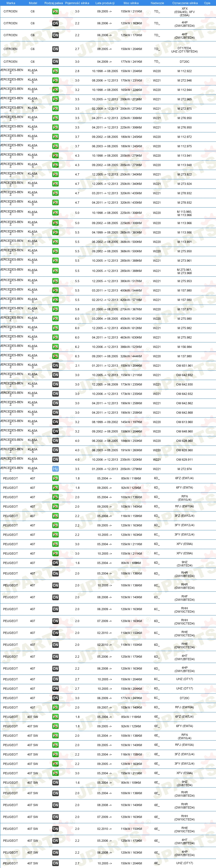Click the ON diesel icon in Citroen C6 177kW row

point(56,62)
